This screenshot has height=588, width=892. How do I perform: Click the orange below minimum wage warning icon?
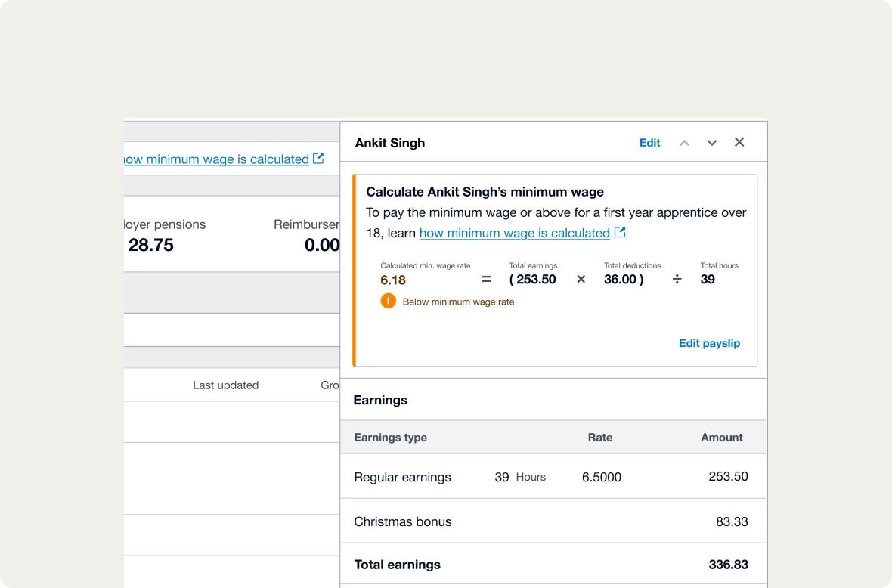tap(389, 302)
